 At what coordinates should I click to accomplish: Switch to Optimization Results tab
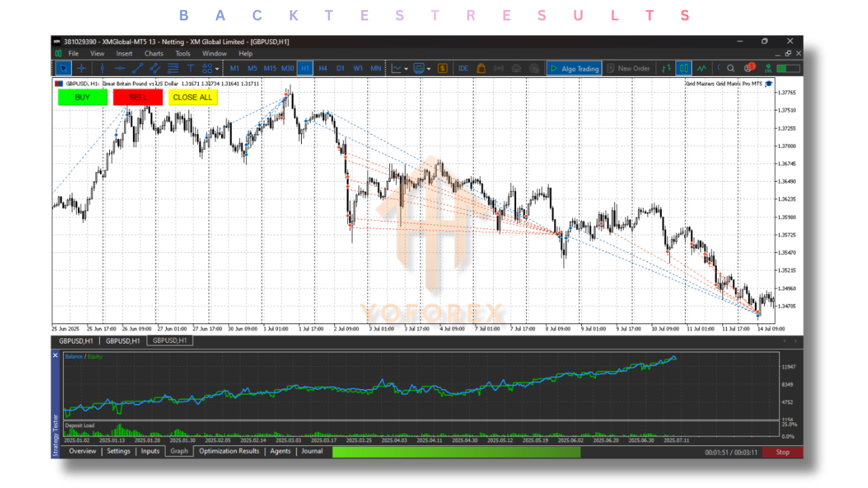[x=229, y=451]
